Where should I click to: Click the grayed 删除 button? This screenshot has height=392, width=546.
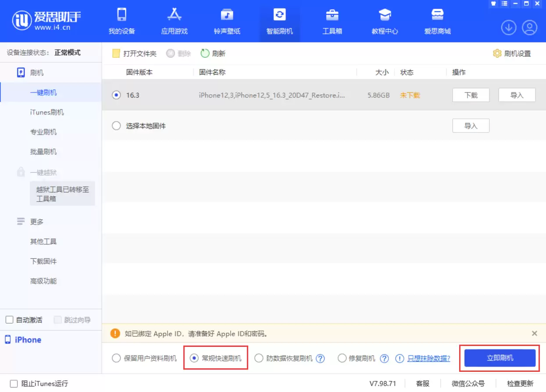(179, 53)
